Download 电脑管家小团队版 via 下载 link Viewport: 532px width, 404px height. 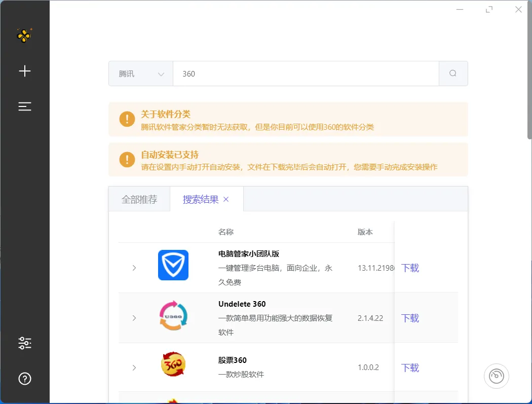[x=410, y=268]
